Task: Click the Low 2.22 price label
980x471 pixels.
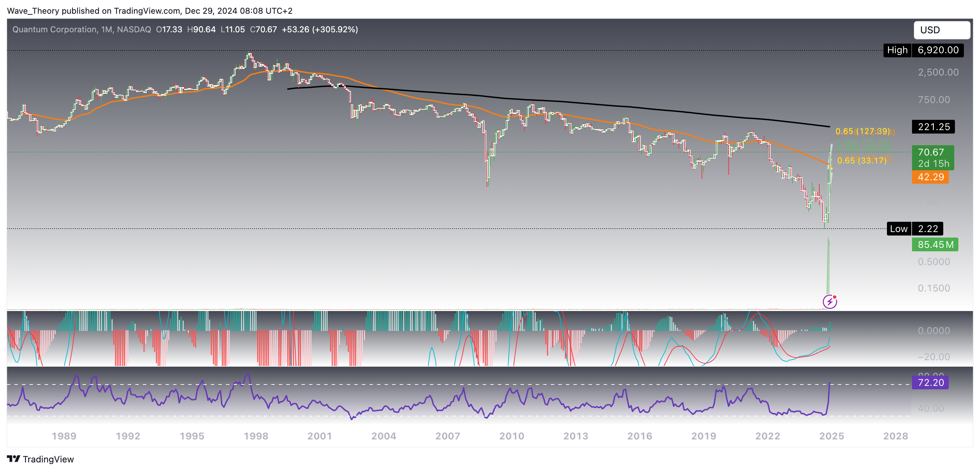Action: click(914, 229)
